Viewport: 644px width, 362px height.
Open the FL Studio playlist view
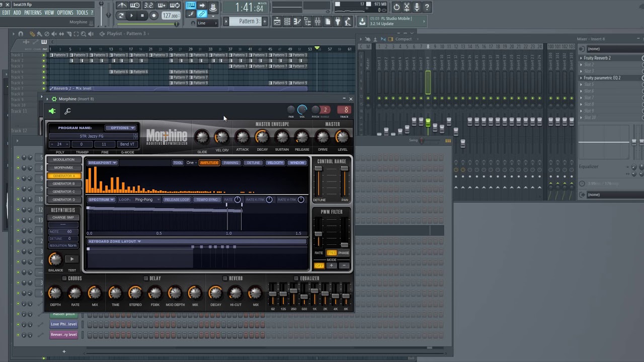277,22
